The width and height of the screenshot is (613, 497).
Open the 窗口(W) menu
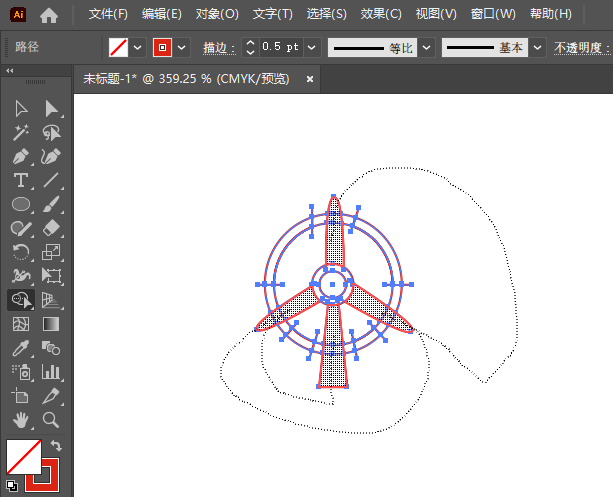(493, 14)
